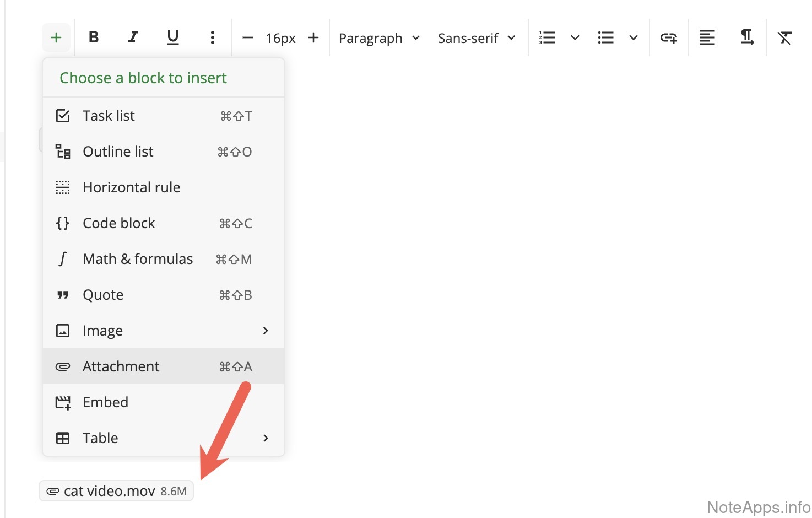812x518 pixels.
Task: Click the insert link icon
Action: 669,37
